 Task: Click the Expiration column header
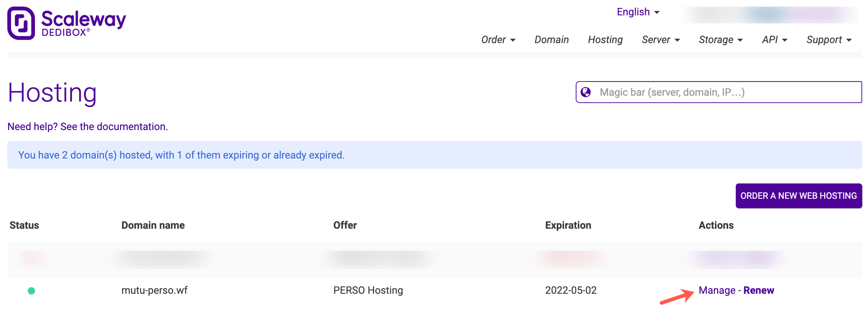point(568,225)
